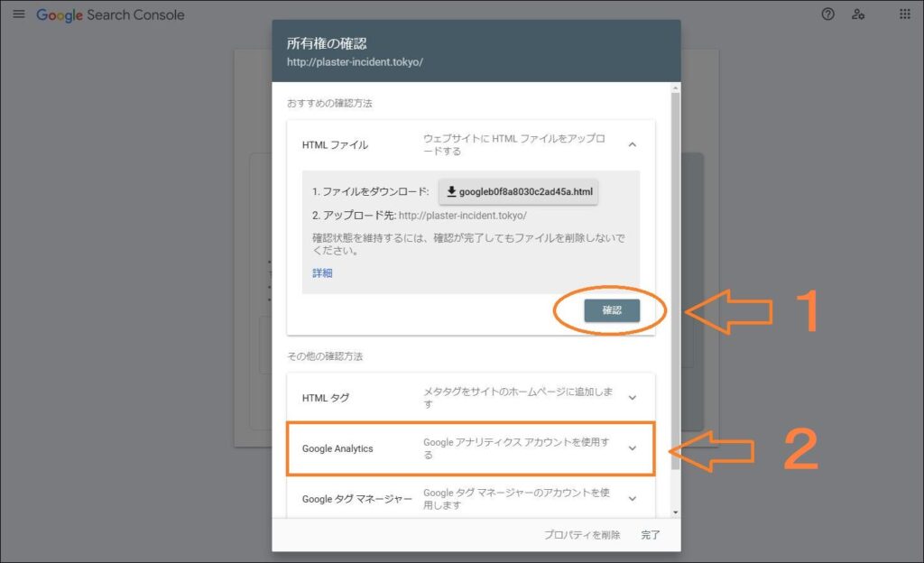This screenshot has width=924, height=563.
Task: Click upload destination URL in step 2
Action: coord(463,216)
